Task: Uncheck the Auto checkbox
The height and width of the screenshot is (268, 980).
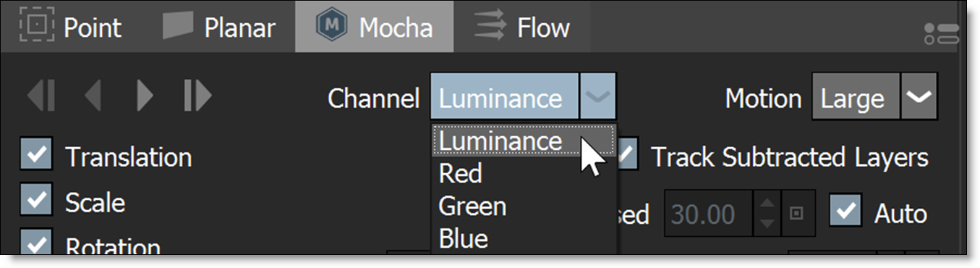Action: click(845, 212)
